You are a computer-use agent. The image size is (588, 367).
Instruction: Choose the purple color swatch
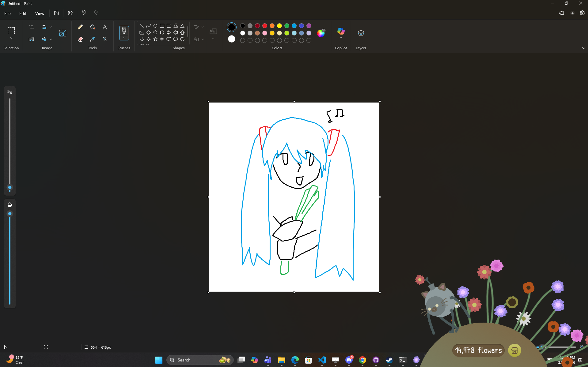[309, 26]
